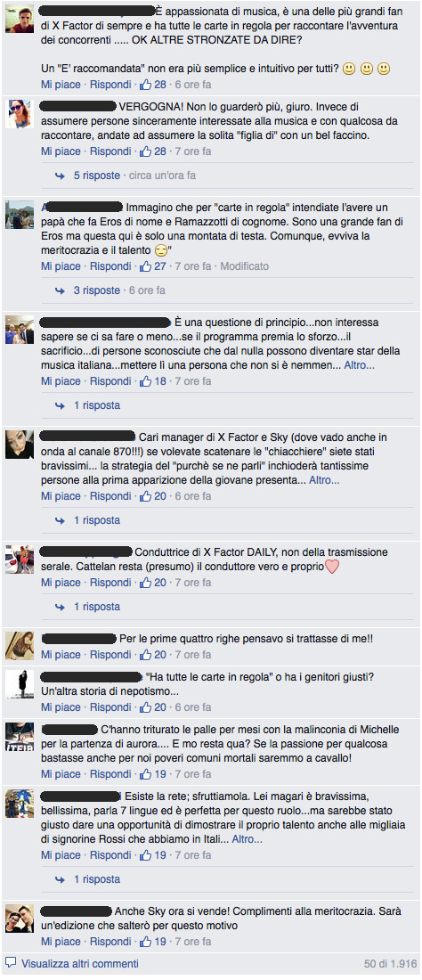Like the comment about 'Un'altra storia di nepotismo'
This screenshot has width=422, height=980.
tap(61, 707)
